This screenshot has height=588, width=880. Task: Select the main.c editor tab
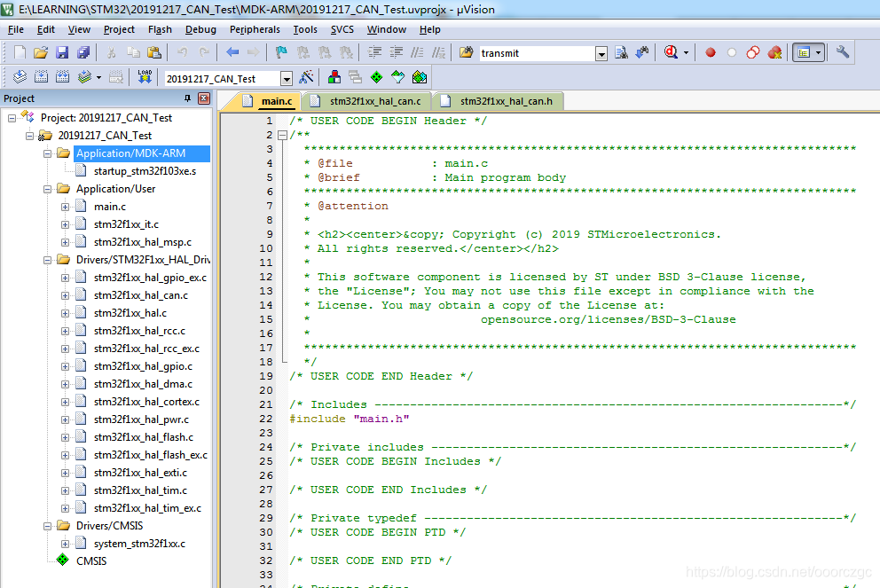(x=268, y=101)
